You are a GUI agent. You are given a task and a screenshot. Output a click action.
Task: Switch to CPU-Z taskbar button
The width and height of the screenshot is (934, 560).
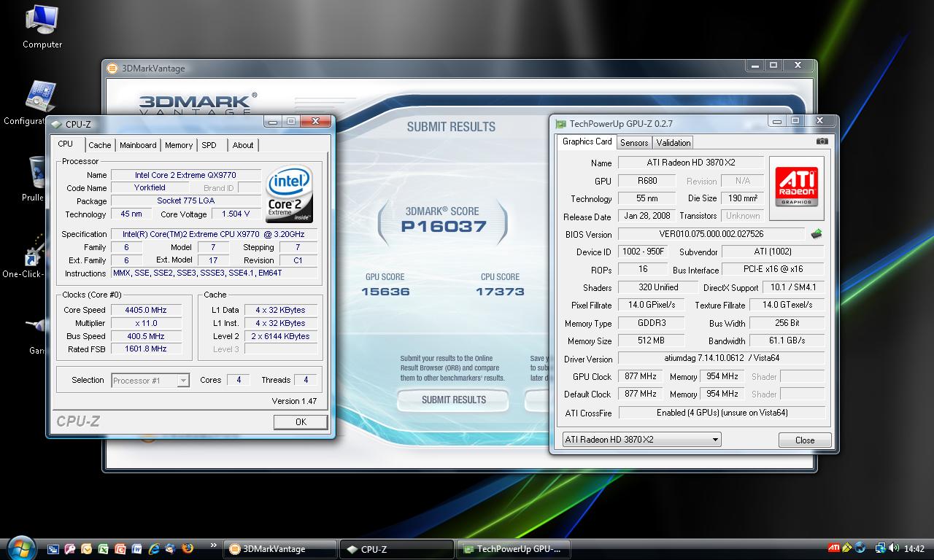click(398, 549)
